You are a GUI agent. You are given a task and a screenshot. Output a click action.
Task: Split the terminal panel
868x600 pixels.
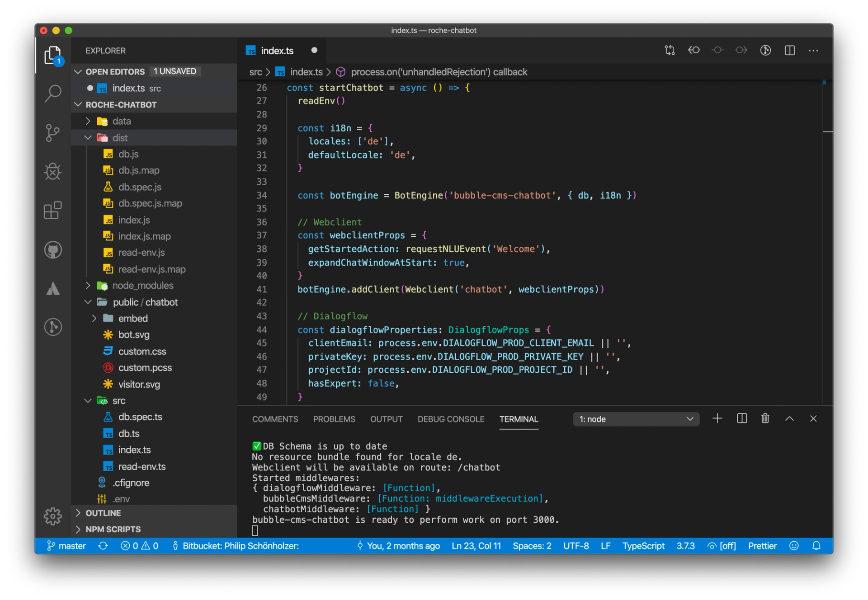click(x=742, y=419)
